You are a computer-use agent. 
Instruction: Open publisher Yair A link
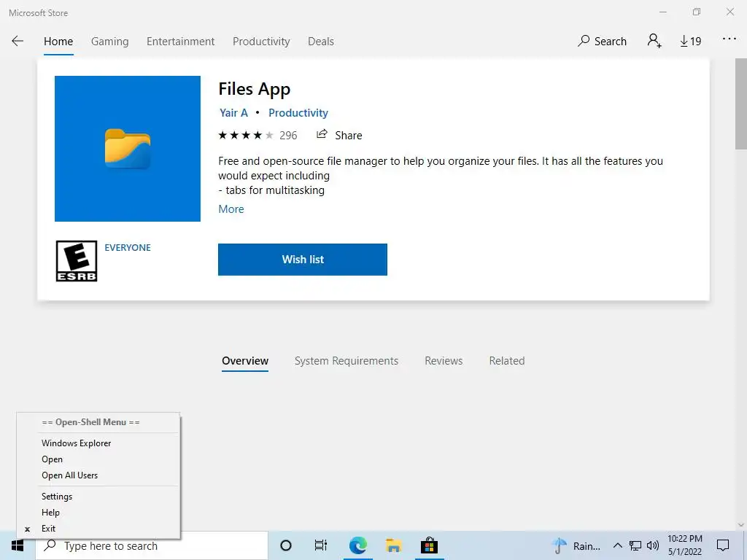[x=233, y=113]
